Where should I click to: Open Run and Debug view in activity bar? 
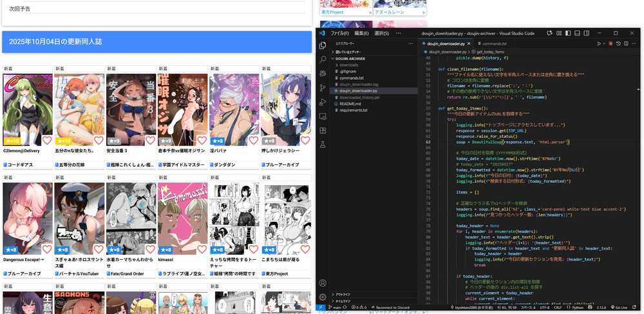(x=323, y=102)
